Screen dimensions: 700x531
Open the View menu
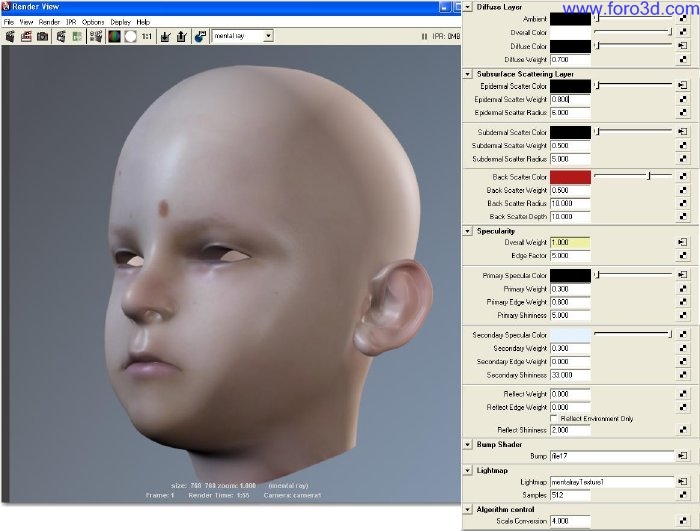26,22
